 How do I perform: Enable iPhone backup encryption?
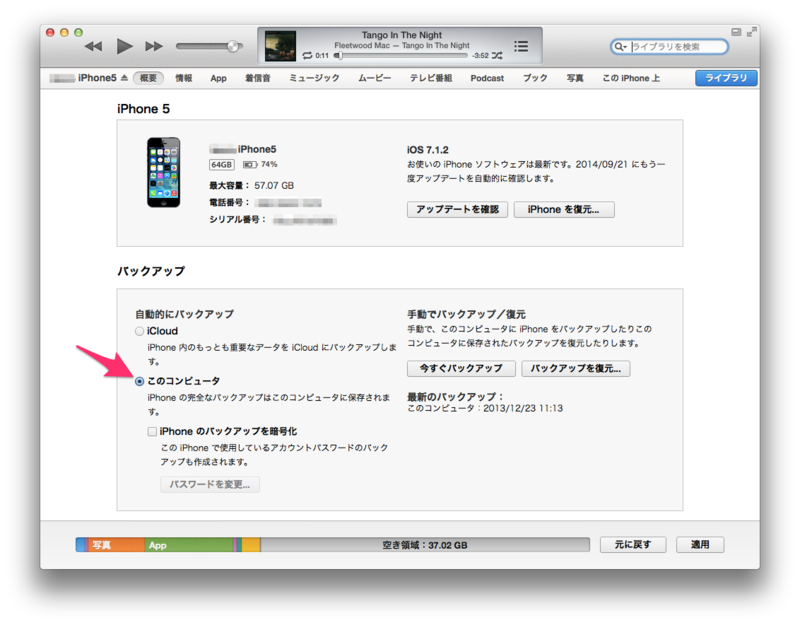[x=151, y=430]
